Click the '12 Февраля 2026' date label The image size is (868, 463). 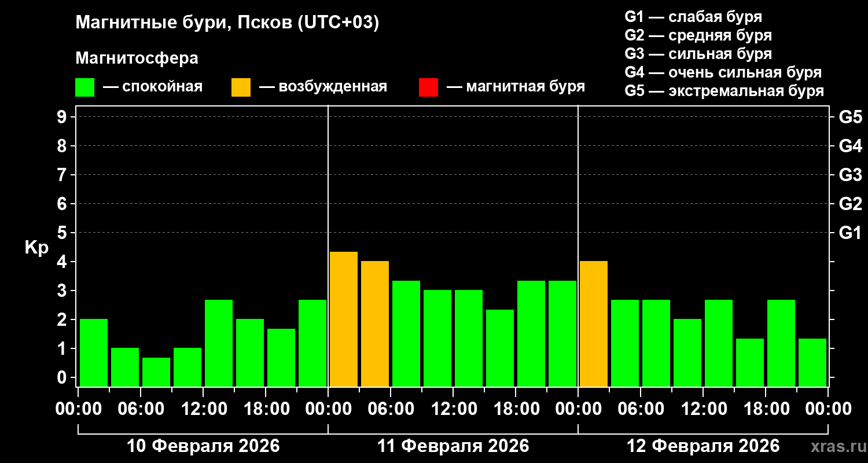click(703, 446)
